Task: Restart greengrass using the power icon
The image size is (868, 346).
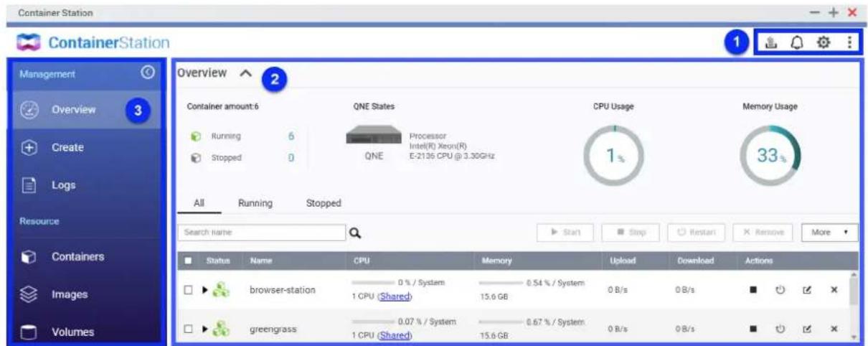Action: click(x=781, y=329)
